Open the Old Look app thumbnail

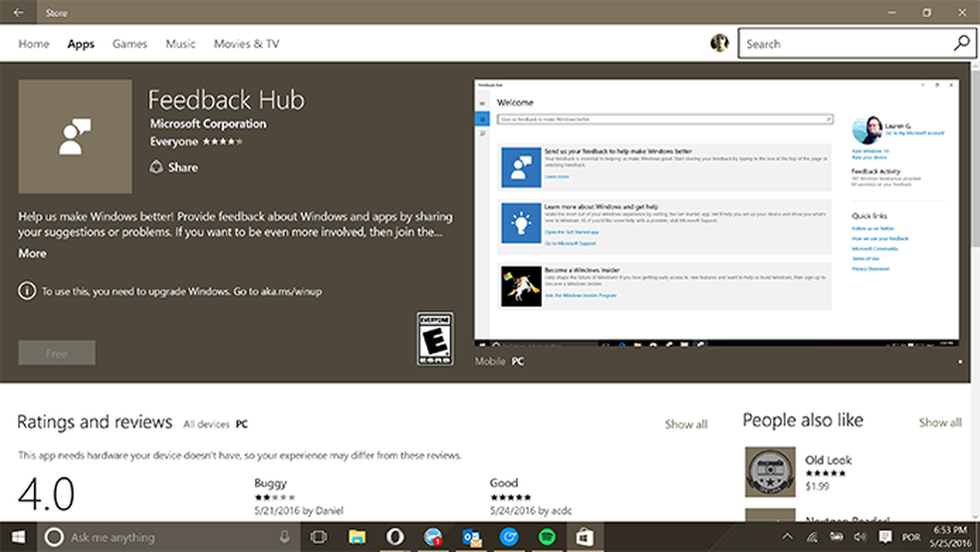tap(770, 471)
